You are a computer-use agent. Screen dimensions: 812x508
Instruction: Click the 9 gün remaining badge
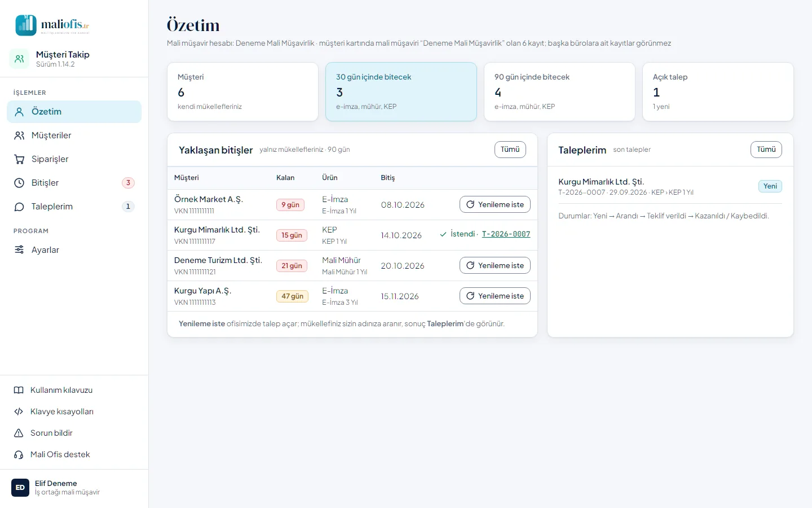tap(290, 205)
